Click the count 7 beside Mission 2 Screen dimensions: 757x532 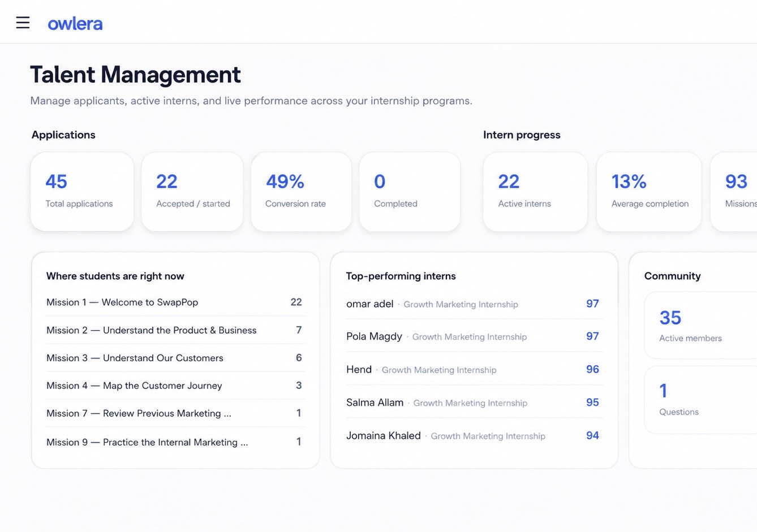coord(299,330)
